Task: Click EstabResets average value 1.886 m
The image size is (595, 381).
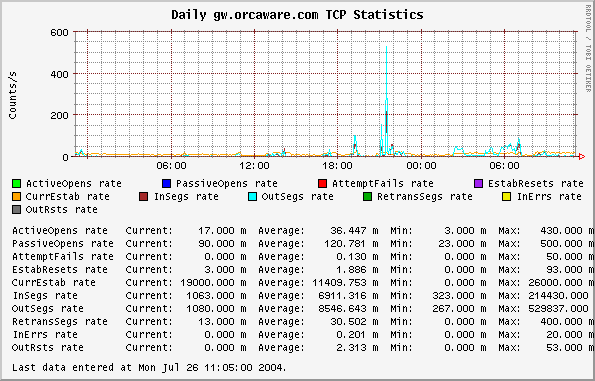Action: (x=357, y=270)
